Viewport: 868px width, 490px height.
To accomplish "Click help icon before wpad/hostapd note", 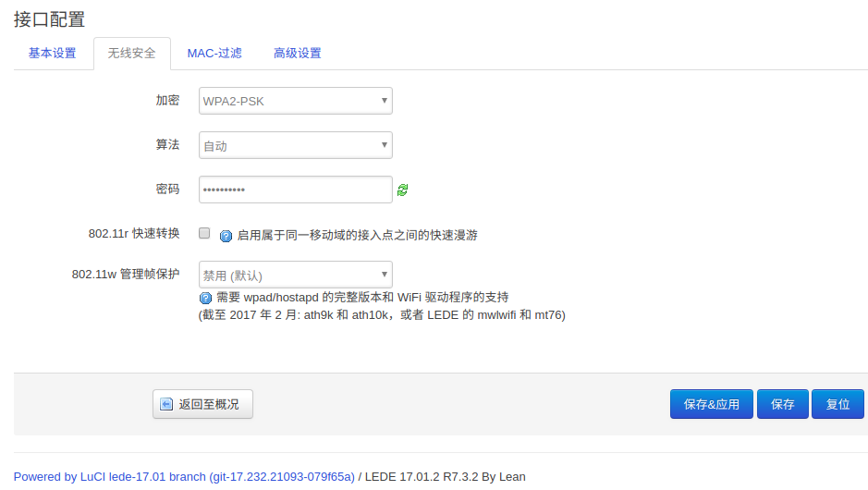I will tap(206, 298).
